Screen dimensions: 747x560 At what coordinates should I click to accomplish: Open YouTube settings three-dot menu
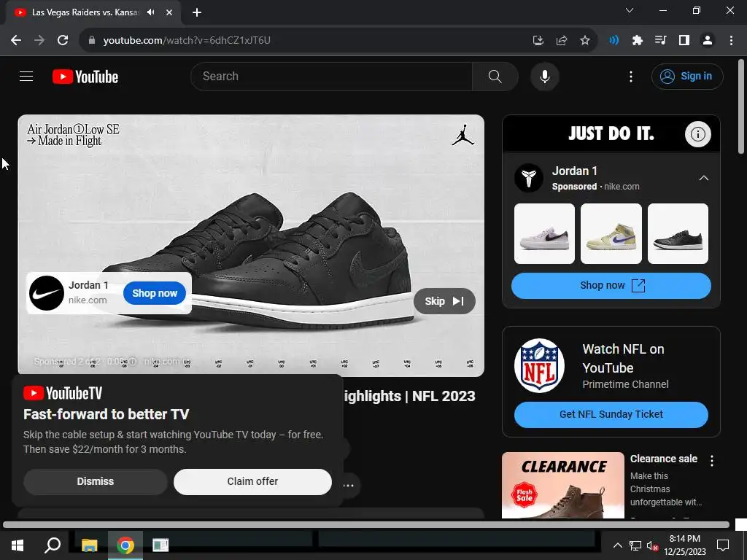coord(631,76)
